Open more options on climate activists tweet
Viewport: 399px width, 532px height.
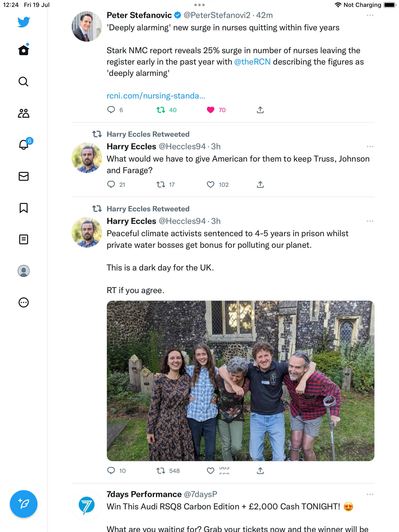pos(370,221)
